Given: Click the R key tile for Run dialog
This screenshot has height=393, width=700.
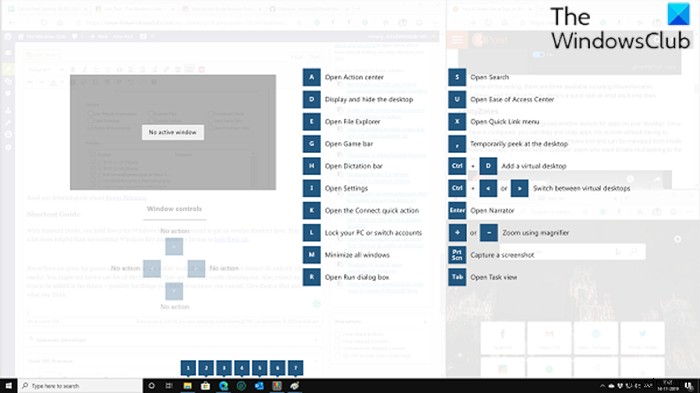Looking at the screenshot, I should tap(312, 277).
